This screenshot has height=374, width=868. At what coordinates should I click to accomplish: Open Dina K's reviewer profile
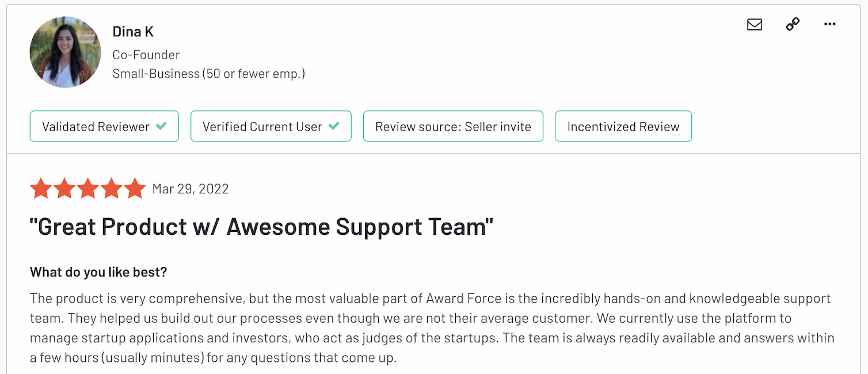(133, 32)
